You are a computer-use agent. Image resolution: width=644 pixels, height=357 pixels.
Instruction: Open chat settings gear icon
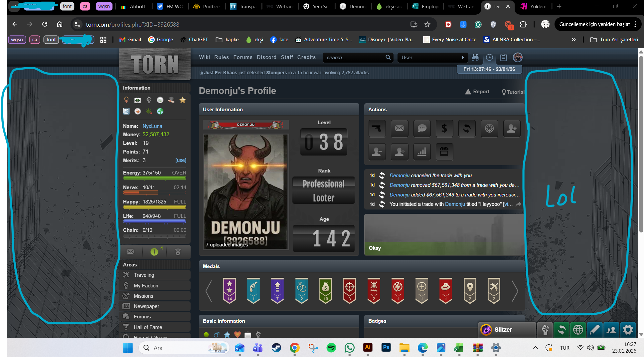tap(628, 330)
